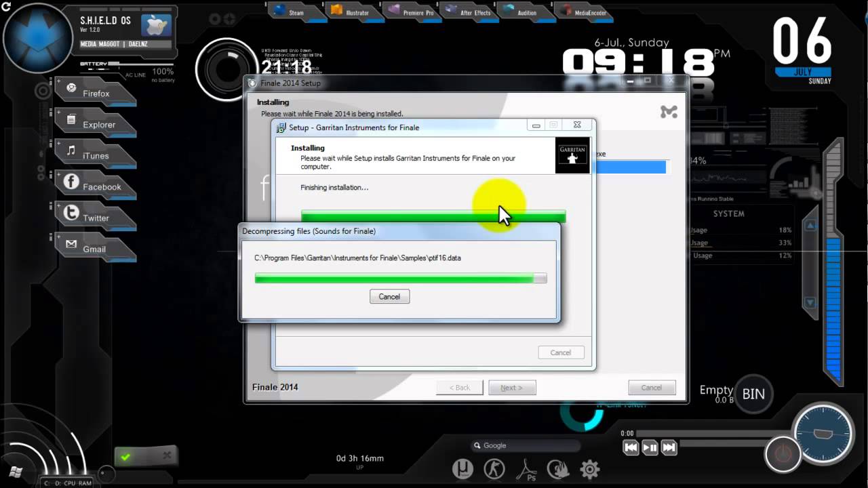Skip to the next track
The height and width of the screenshot is (488, 868).
point(669,447)
